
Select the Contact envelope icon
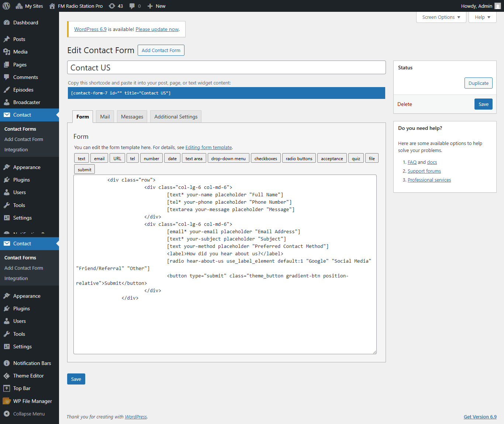coord(7,115)
